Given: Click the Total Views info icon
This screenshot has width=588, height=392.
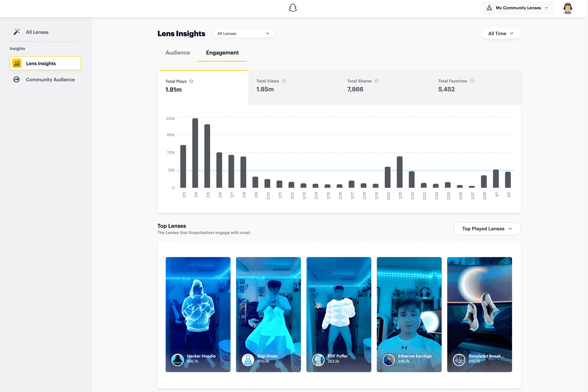Looking at the screenshot, I should click(x=284, y=81).
